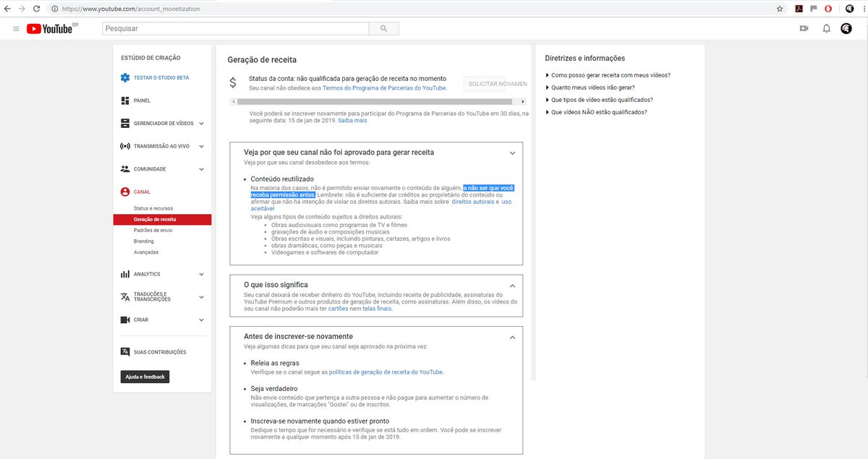Click the browser forward arrow
Viewport: 868px width, 459px height.
pos(22,9)
